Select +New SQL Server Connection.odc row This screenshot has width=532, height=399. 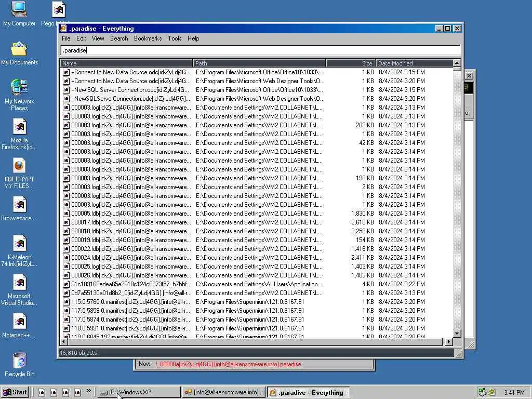pyautogui.click(x=257, y=90)
